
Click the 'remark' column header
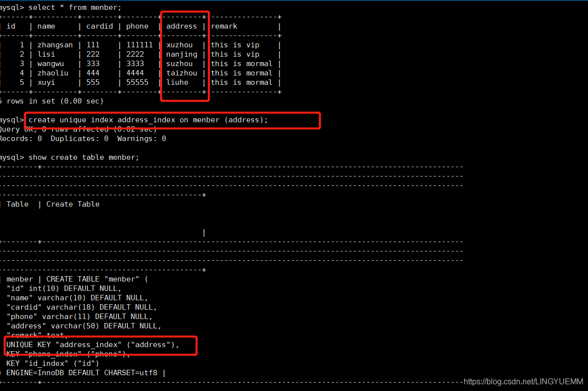tap(224, 26)
